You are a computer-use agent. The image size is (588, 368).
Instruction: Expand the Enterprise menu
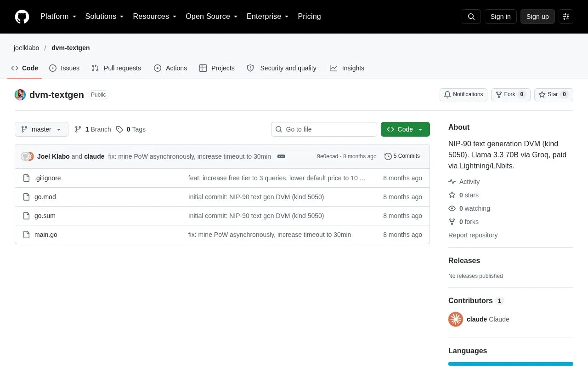268,17
